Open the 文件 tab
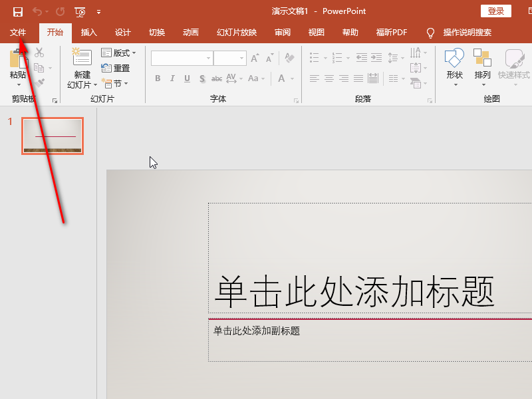 [18, 32]
